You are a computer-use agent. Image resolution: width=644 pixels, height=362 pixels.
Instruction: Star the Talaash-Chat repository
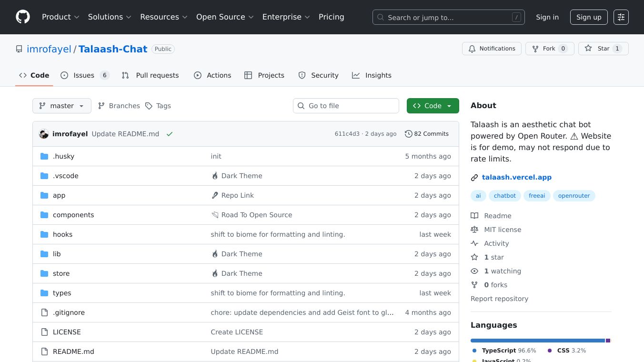click(603, 49)
